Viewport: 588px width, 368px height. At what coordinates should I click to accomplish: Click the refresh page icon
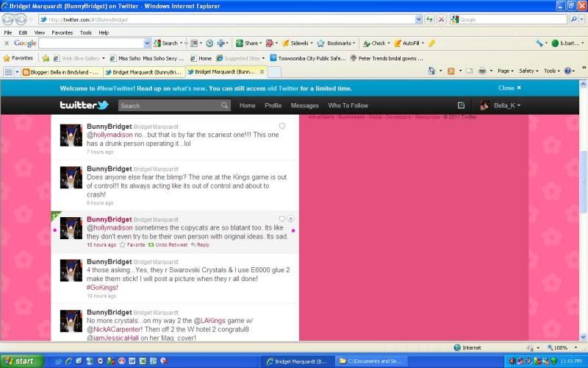pos(429,20)
